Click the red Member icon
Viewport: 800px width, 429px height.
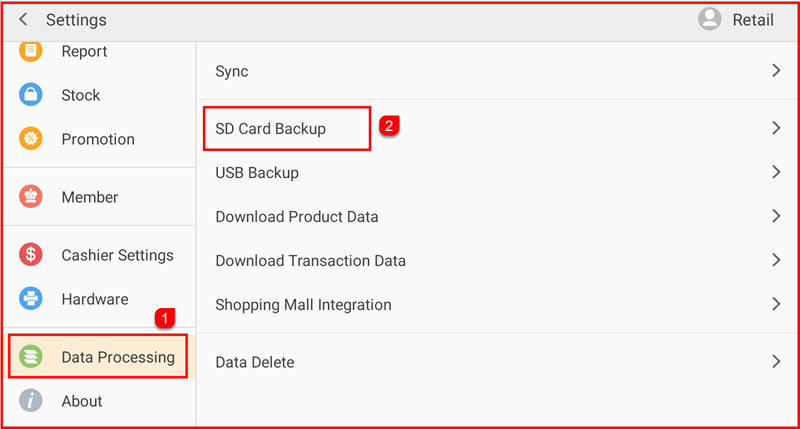[31, 197]
